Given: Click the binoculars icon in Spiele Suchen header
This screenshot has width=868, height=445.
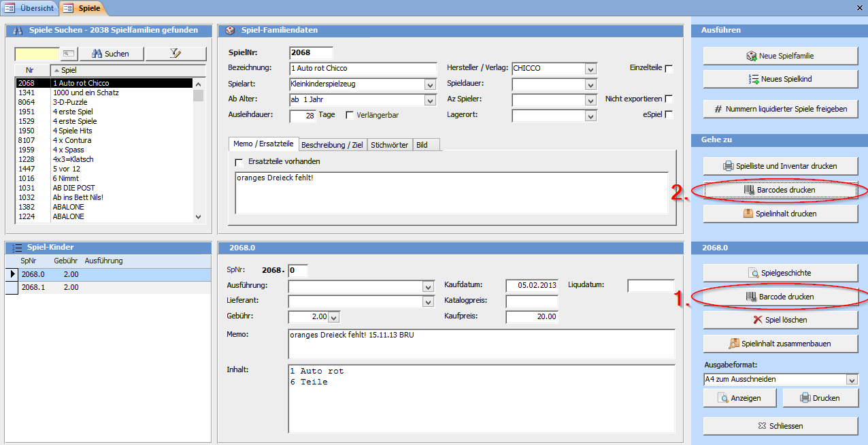Looking at the screenshot, I should click(x=19, y=31).
